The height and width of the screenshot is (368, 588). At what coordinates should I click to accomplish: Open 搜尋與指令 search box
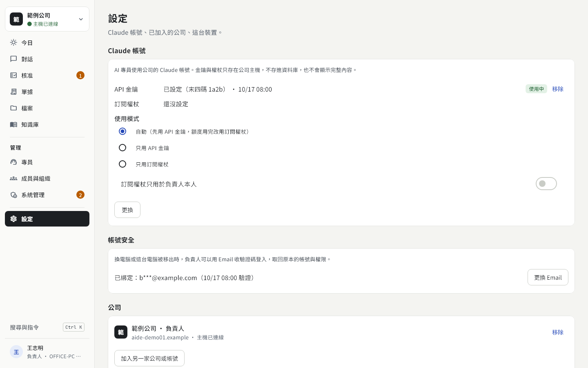[47, 327]
